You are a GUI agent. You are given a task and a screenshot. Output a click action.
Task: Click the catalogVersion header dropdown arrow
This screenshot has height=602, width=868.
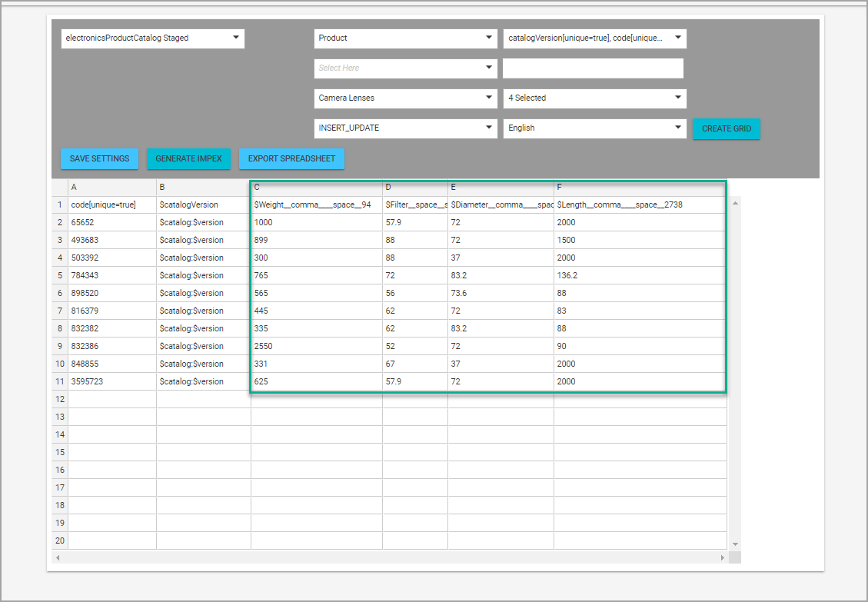coord(677,38)
